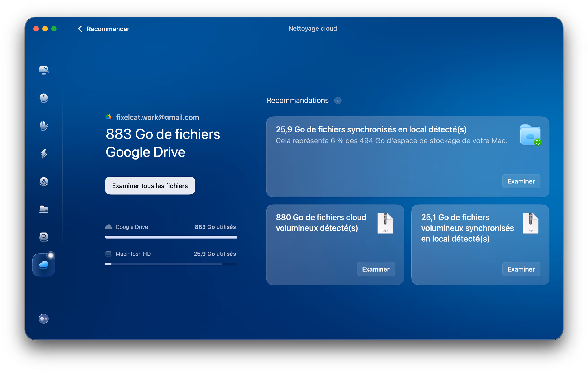Click the Google Drive storage label
This screenshot has width=588, height=373.
pyautogui.click(x=132, y=227)
